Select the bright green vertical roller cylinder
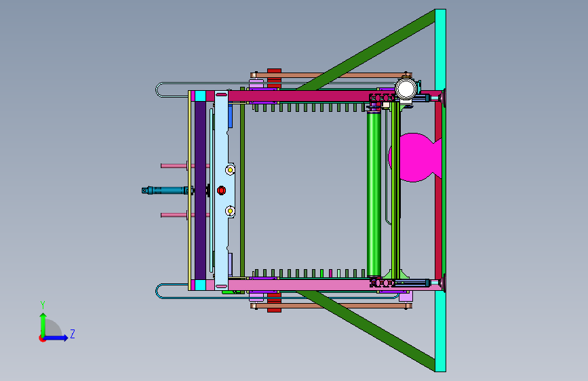 [x=374, y=194]
